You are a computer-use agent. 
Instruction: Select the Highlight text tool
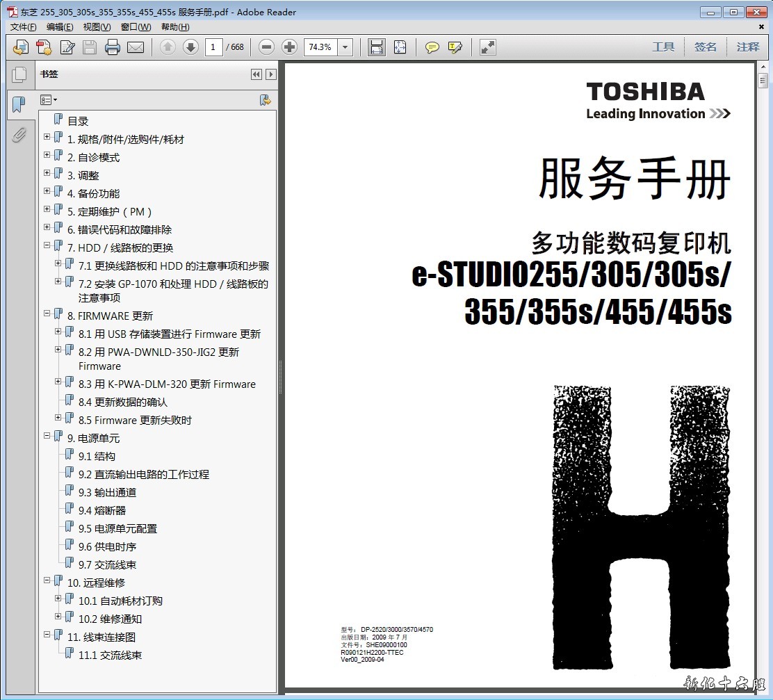coord(455,47)
